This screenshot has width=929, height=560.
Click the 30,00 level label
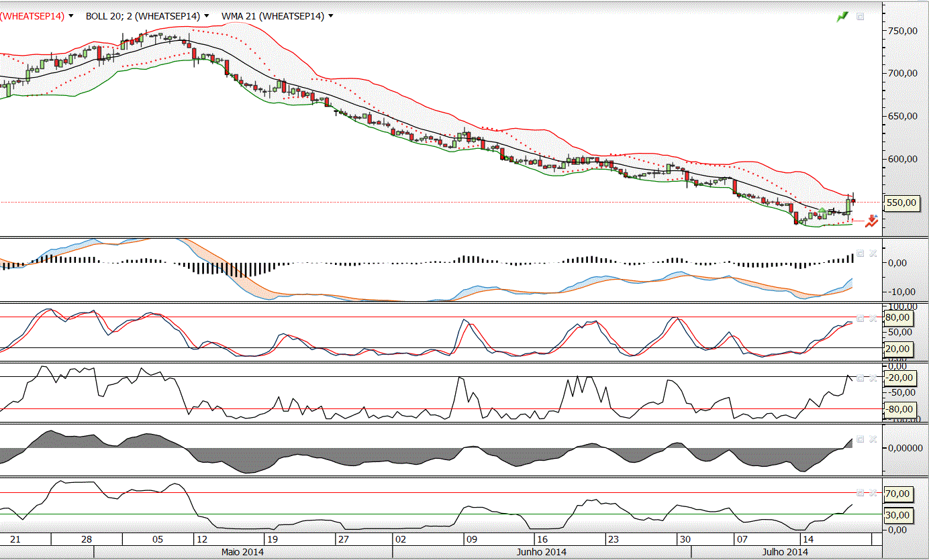(898, 515)
